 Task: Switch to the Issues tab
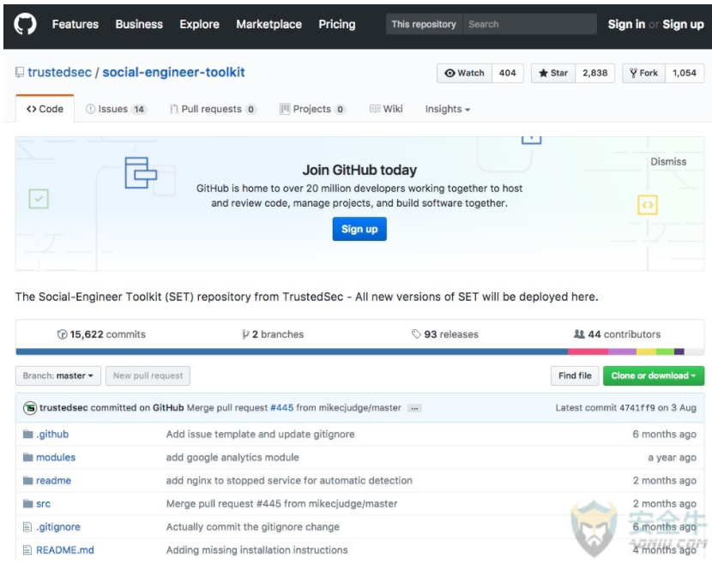click(x=116, y=110)
